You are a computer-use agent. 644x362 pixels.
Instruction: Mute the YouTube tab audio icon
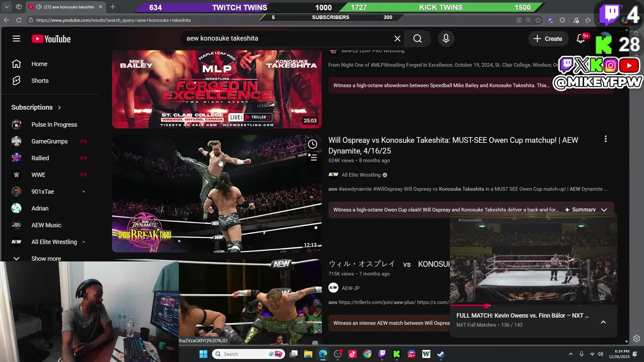(39, 7)
